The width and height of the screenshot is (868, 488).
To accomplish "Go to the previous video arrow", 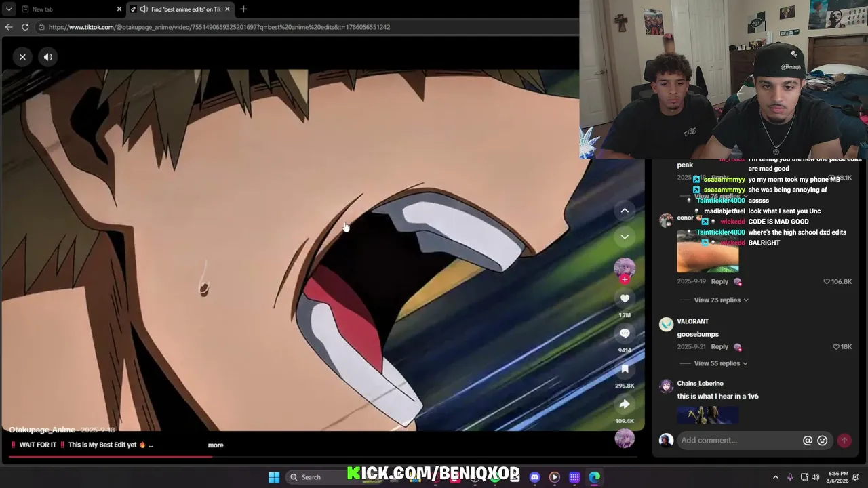I will pos(625,211).
